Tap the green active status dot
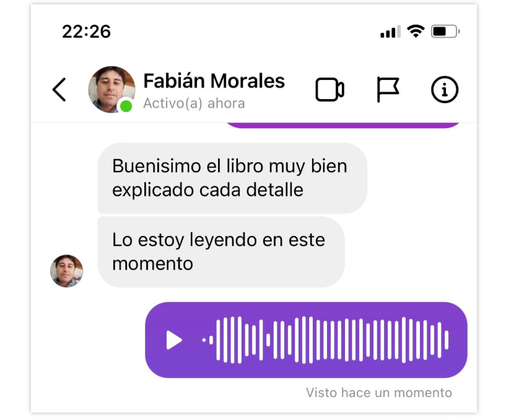The width and height of the screenshot is (524, 420). (x=126, y=107)
